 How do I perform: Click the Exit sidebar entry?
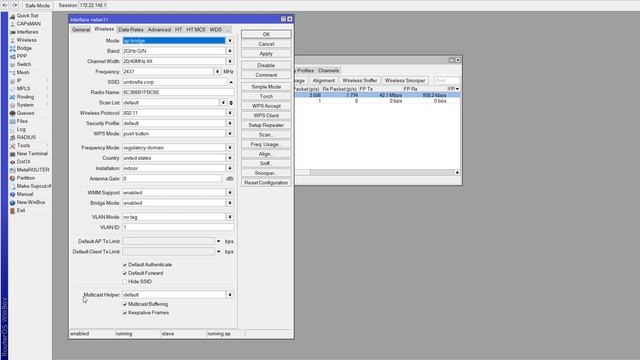21,211
